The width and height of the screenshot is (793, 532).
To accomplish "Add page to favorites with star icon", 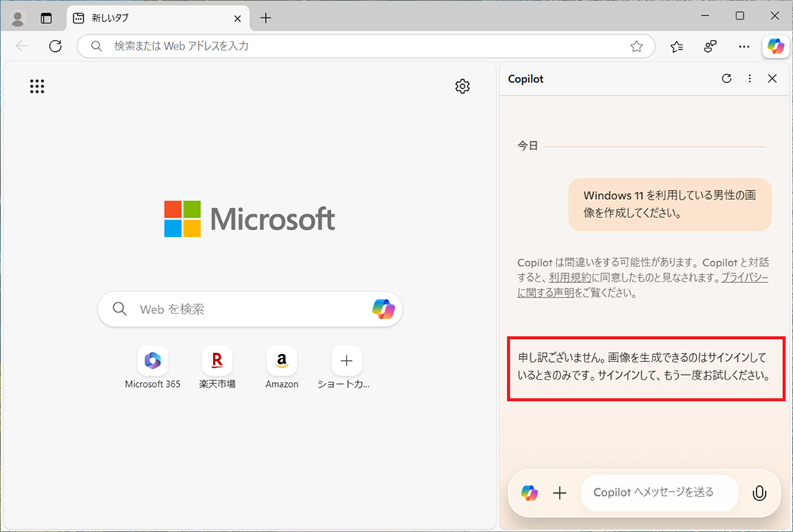I will (x=636, y=47).
